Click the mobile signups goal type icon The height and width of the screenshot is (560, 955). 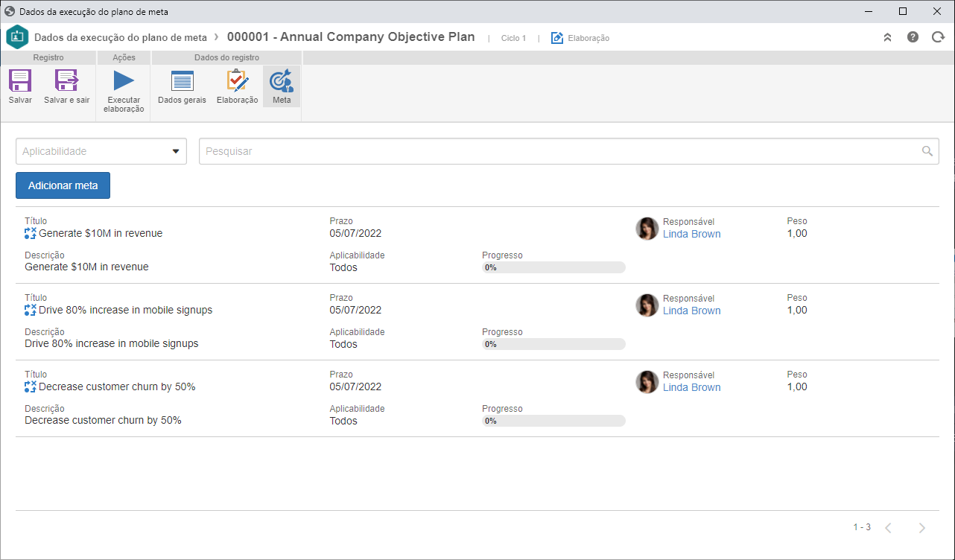[x=31, y=310]
